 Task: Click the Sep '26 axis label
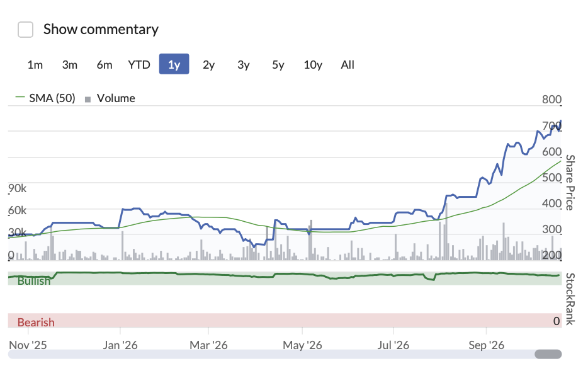487,345
